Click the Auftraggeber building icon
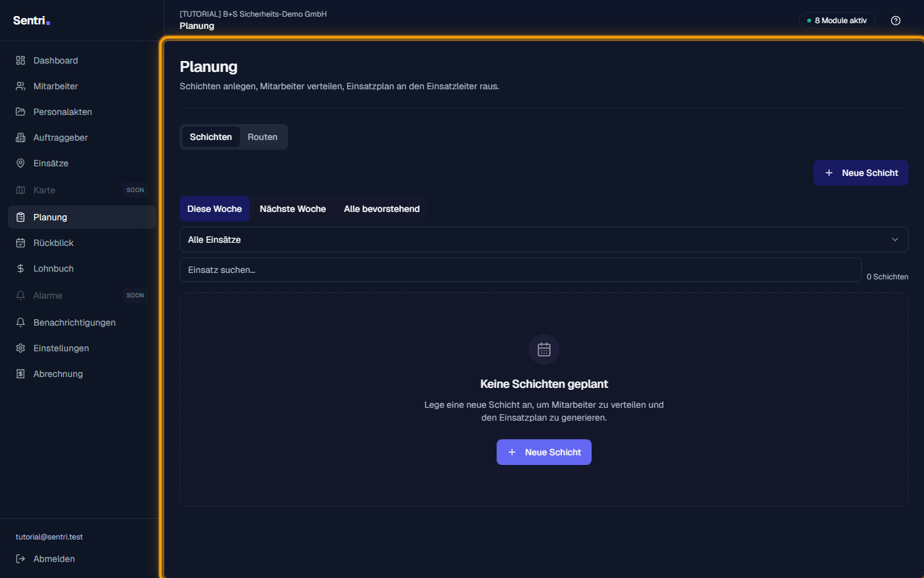Image resolution: width=924 pixels, height=578 pixels. point(21,137)
